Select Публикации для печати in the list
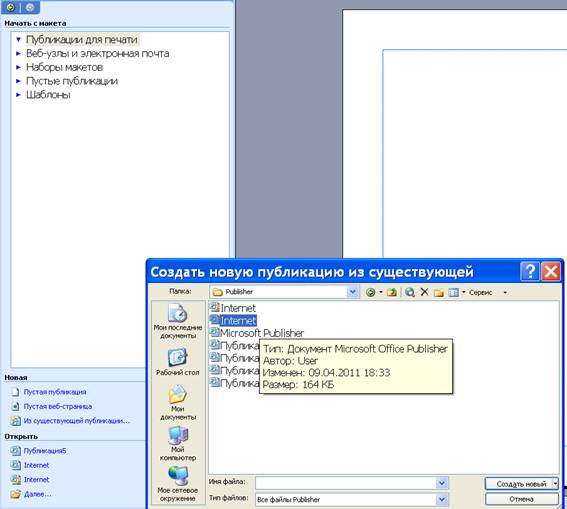 coord(82,39)
